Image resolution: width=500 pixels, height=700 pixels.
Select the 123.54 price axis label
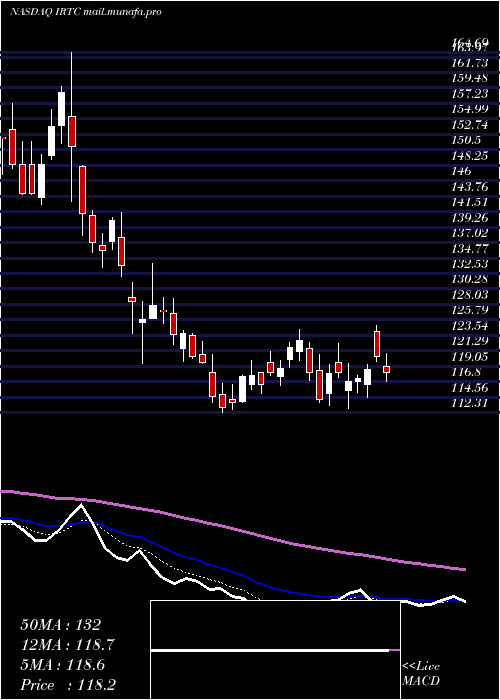470,325
